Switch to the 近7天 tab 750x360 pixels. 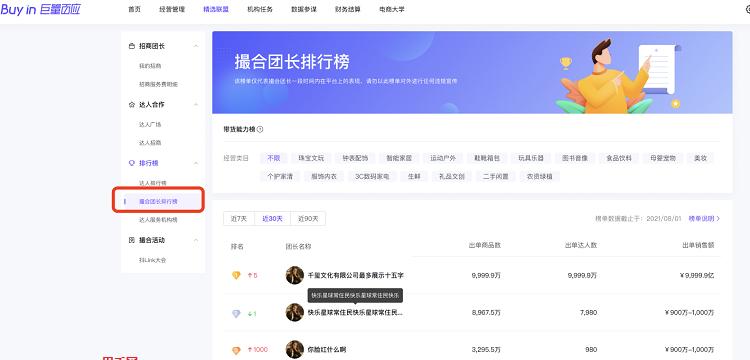click(x=239, y=218)
